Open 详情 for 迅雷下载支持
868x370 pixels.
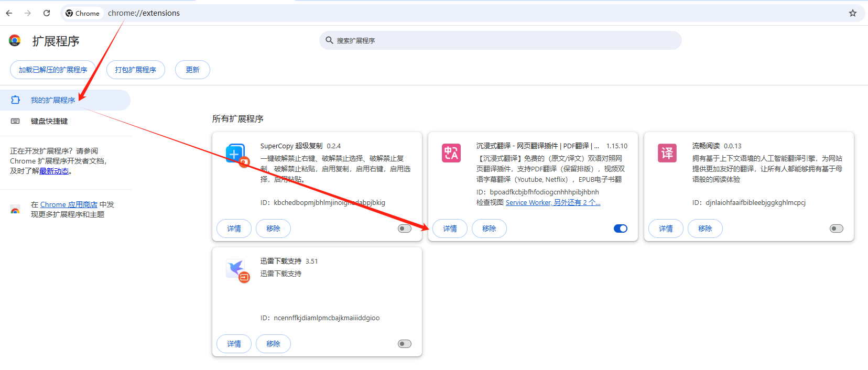(x=234, y=344)
